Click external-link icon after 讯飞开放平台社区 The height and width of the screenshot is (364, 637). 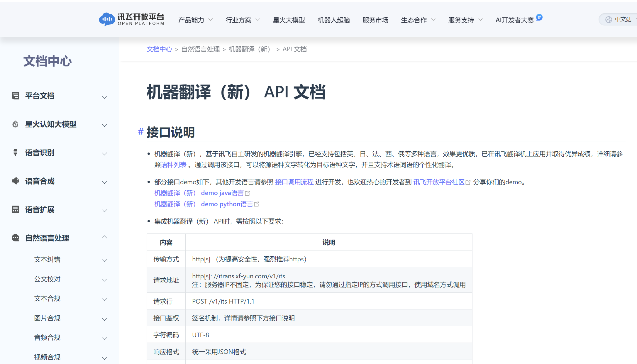pyautogui.click(x=468, y=182)
